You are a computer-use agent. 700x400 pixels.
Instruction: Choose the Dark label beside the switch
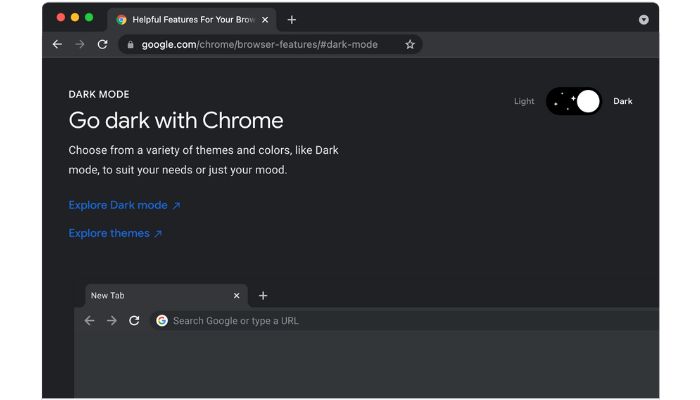[623, 101]
